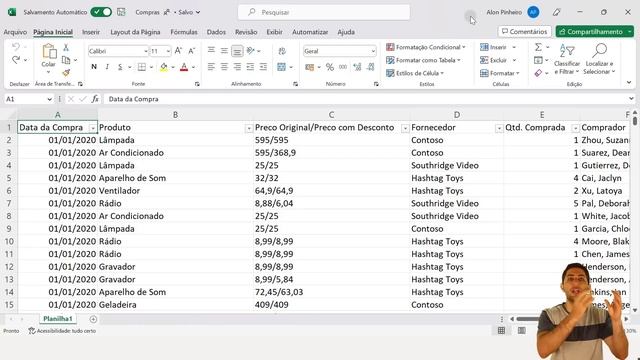Click the Increase Indent icon
This screenshot has height=360, width=640.
pyautogui.click(x=263, y=67)
